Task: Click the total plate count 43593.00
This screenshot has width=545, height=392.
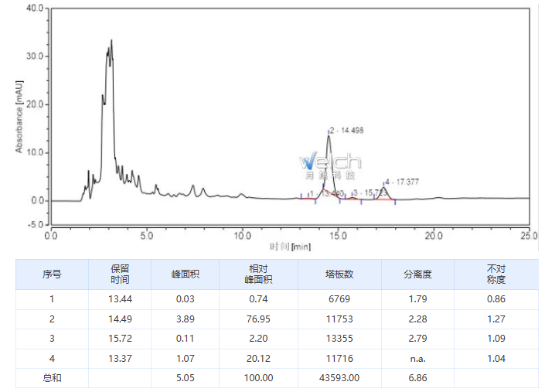Action: 339,378
